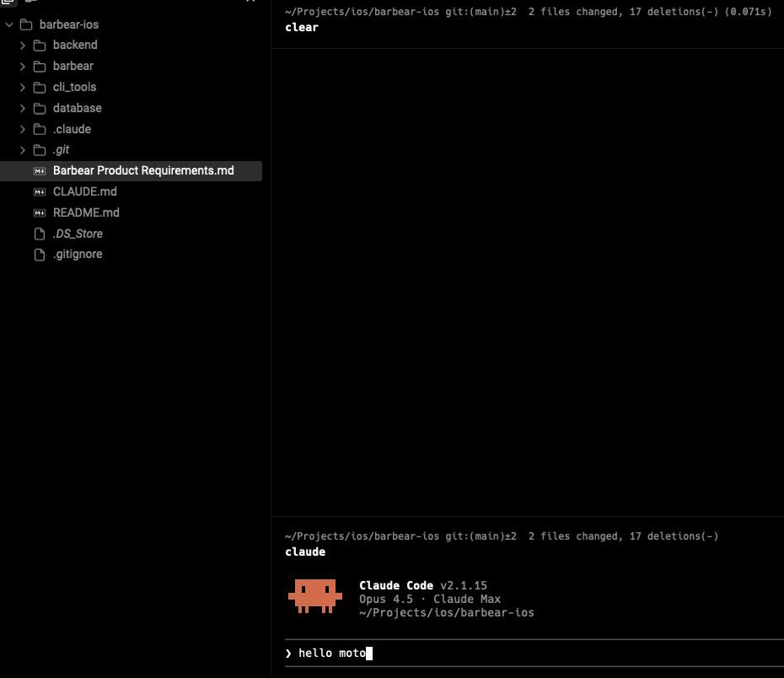Click the .claude folder icon
The image size is (784, 678).
click(40, 130)
